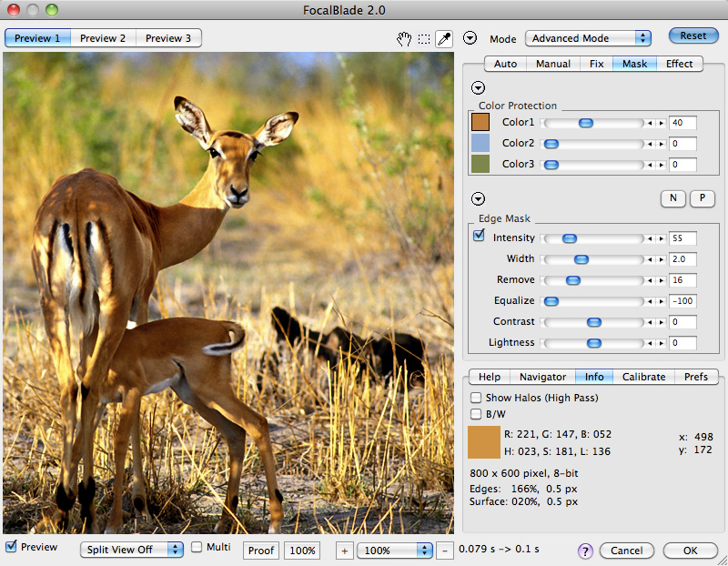
Task: Open the circular arrow menu beside Mode
Action: click(470, 38)
